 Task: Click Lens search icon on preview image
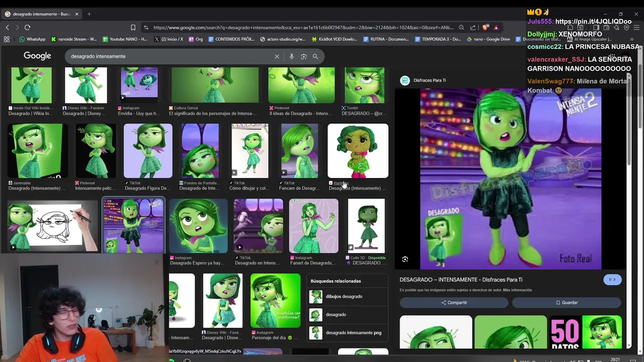(405, 259)
